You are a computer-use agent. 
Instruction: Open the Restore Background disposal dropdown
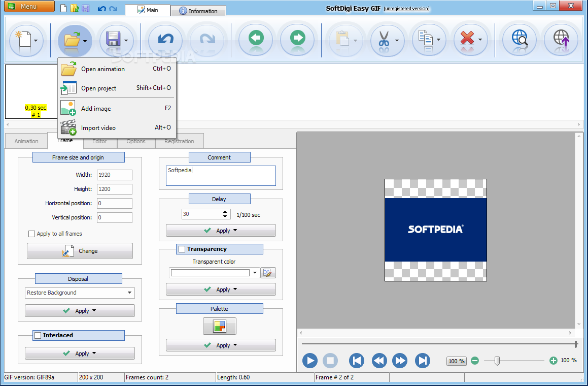coord(130,293)
